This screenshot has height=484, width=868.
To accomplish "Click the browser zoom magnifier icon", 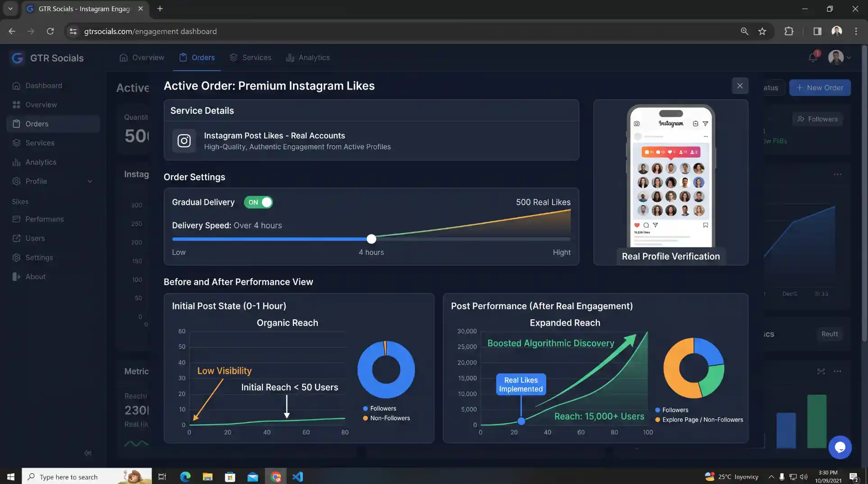I will 745,31.
